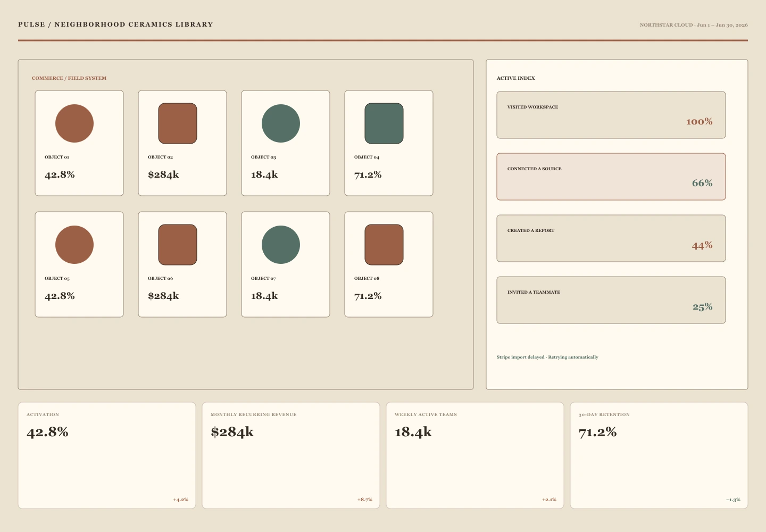Open the Jun 1 – Jun 30 date range
The image size is (766, 532).
coord(722,25)
